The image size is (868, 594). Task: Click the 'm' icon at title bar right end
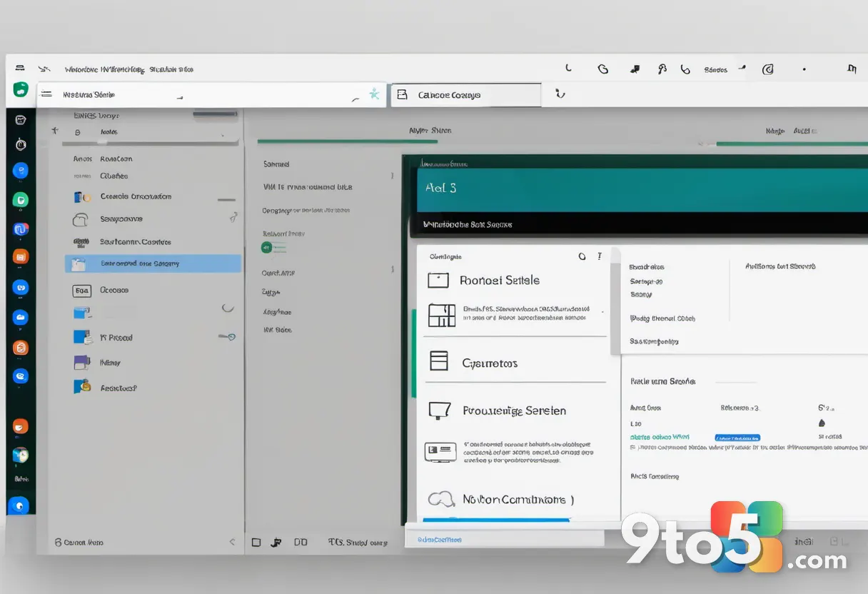coord(852,69)
